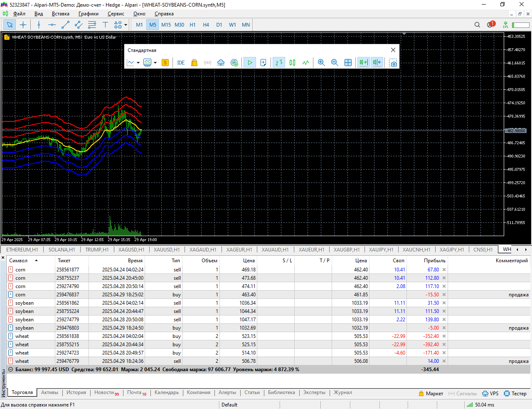Image resolution: width=532 pixels, height=409 pixels.
Task: Sort positions by Прибыль column header
Action: click(434, 261)
